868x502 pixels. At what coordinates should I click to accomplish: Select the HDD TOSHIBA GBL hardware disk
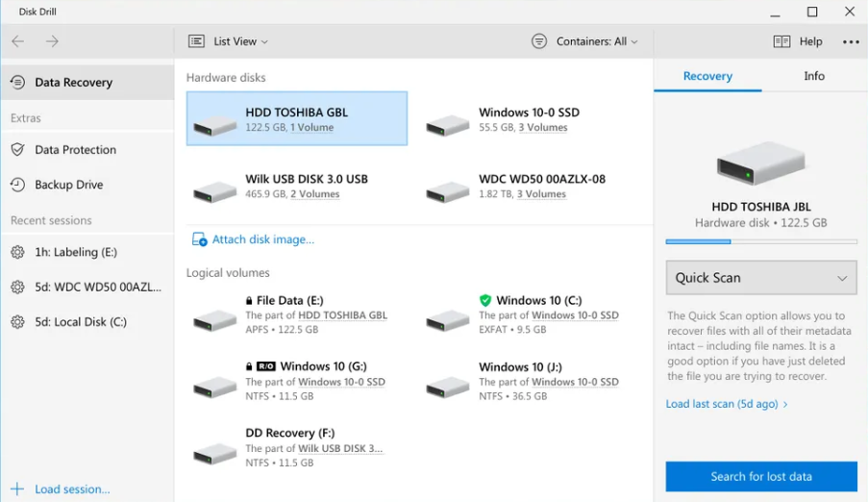point(297,118)
